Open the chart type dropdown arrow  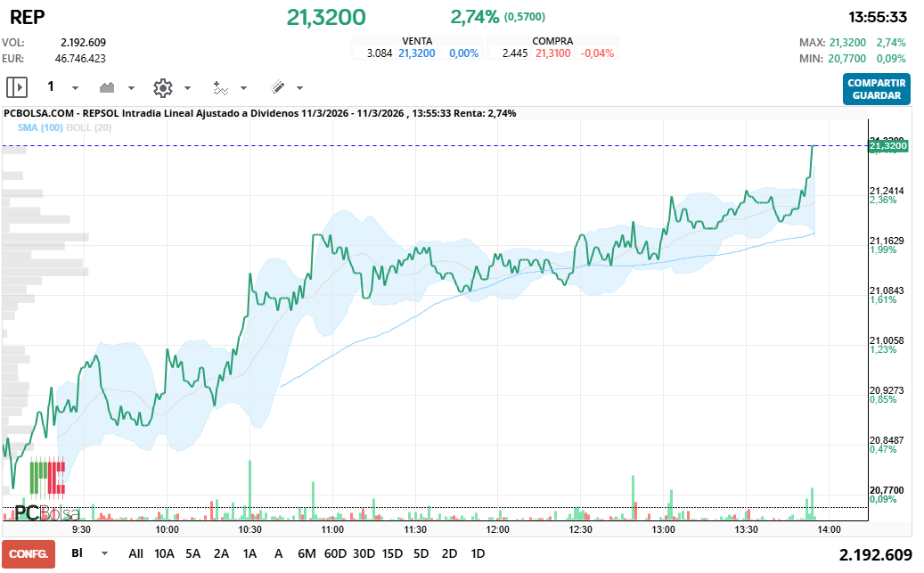click(130, 86)
